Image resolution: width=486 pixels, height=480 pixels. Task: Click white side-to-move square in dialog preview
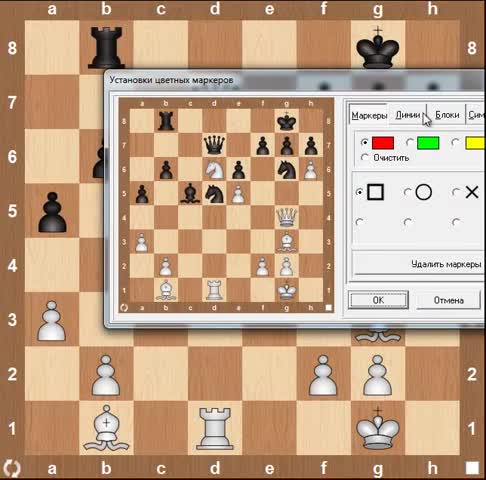point(329,308)
